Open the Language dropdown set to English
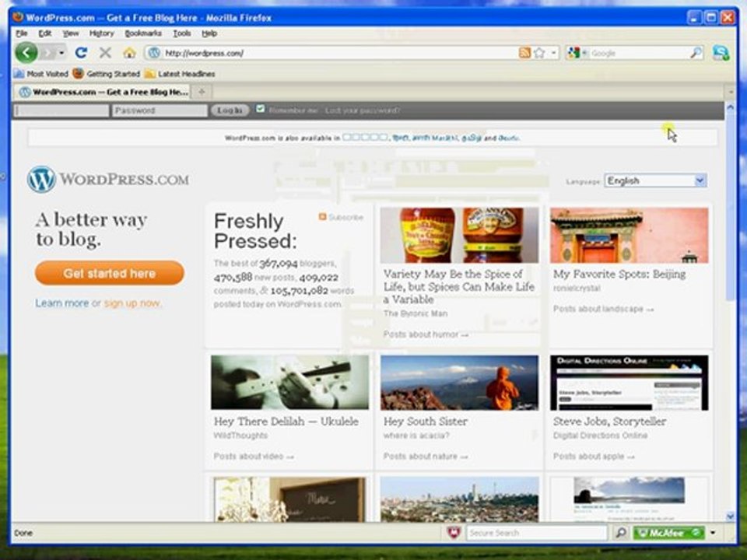The width and height of the screenshot is (747, 560). [655, 180]
